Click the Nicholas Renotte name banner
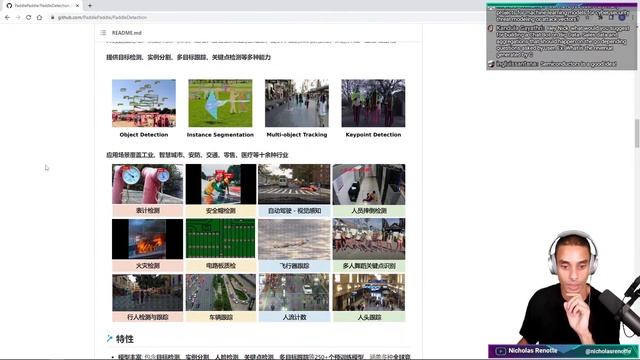640x360 pixels. pos(533,351)
